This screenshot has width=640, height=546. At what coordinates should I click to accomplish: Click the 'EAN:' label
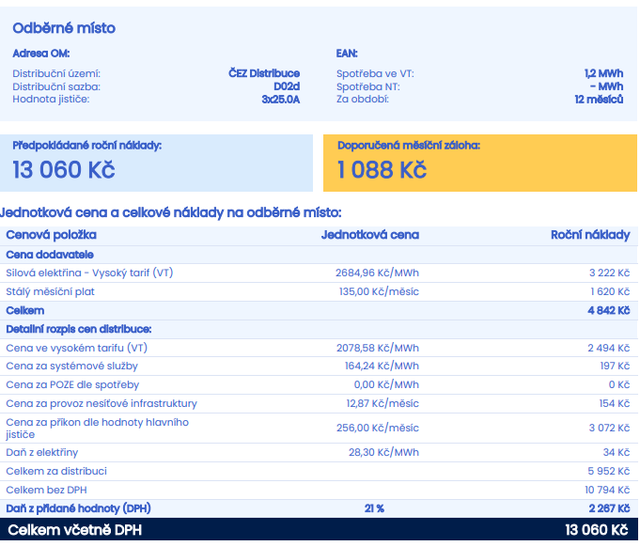[347, 53]
